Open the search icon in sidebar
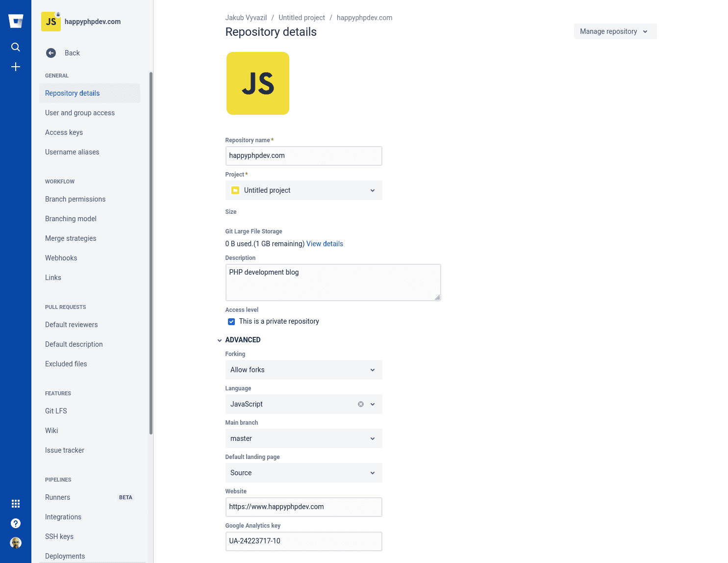Viewport: 728px width, 563px height. (x=16, y=47)
